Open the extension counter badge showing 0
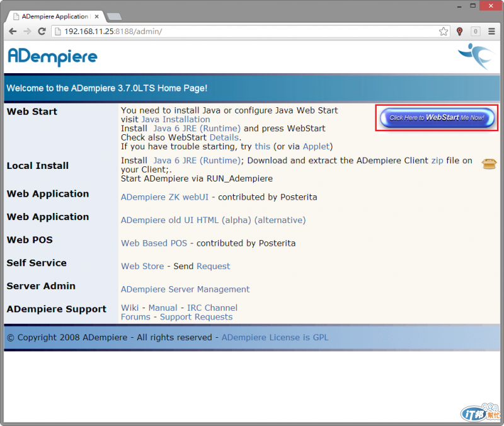The width and height of the screenshot is (504, 426). tap(476, 31)
